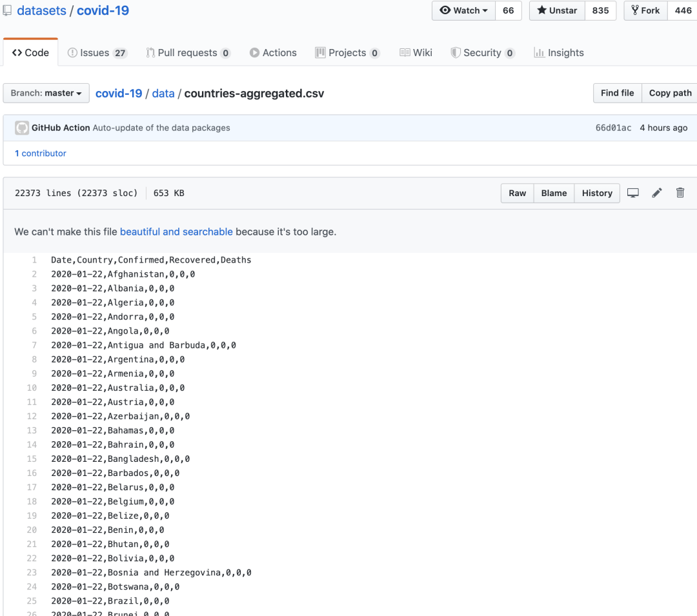This screenshot has height=616, width=697.
Task: Open the Raw file view
Action: pyautogui.click(x=518, y=194)
